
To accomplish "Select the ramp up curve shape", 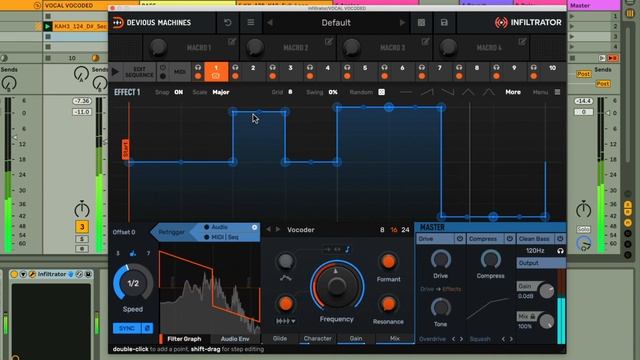I will 427,92.
